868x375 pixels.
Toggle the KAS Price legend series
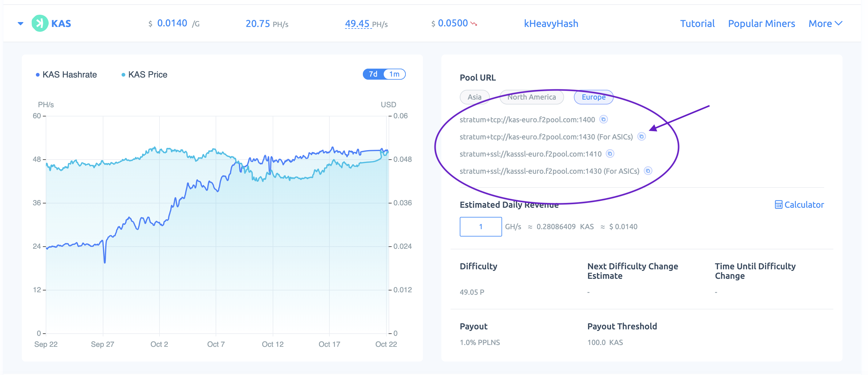(x=144, y=74)
